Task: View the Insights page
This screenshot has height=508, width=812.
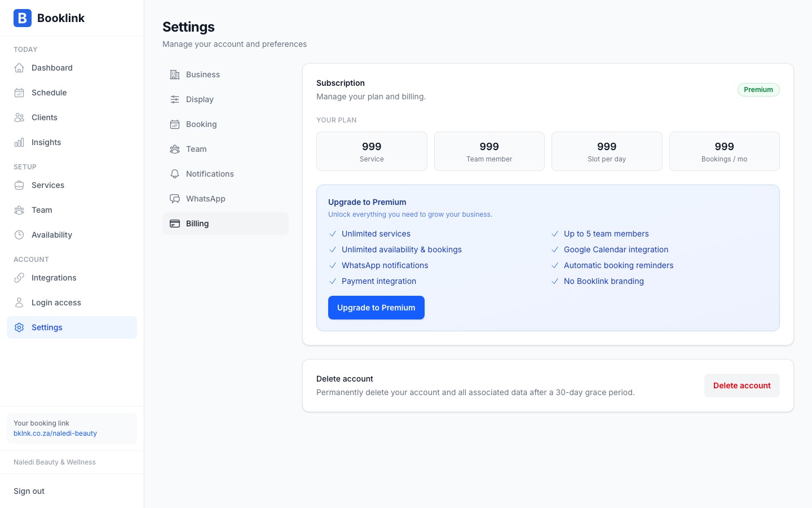Action: 72,142
